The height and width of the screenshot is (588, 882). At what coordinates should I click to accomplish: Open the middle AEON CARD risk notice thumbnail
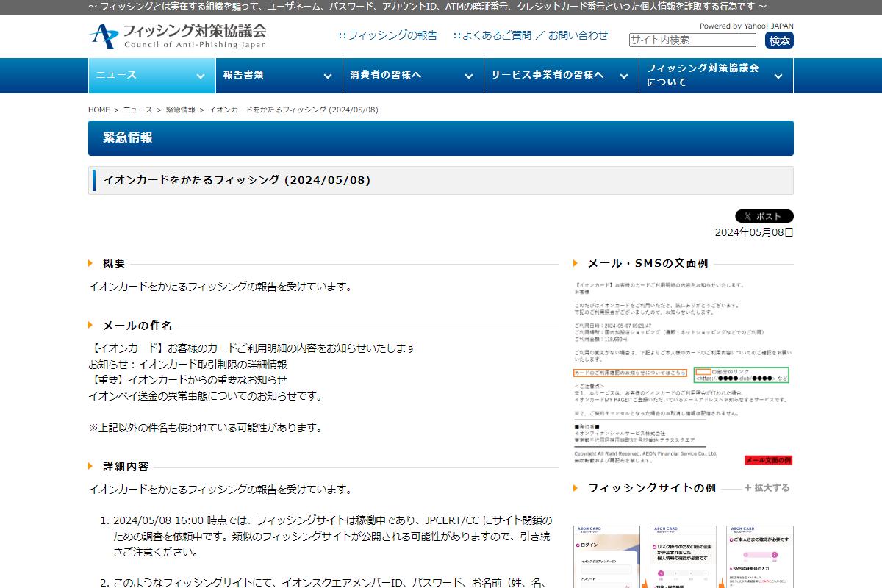click(683, 556)
